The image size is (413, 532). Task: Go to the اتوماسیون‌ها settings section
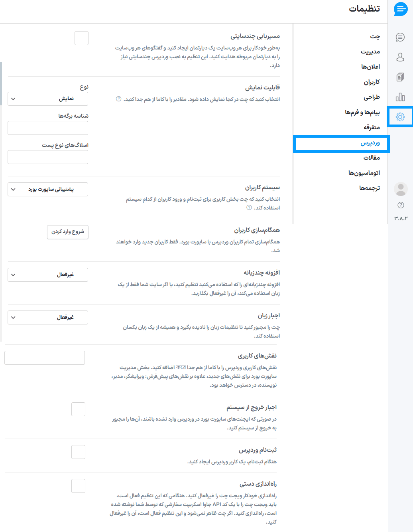(x=364, y=173)
